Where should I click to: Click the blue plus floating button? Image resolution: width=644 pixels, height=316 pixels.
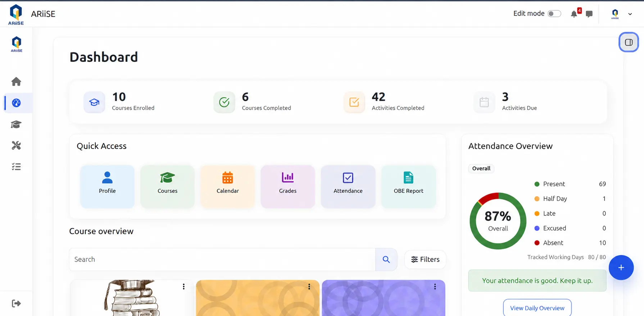tap(621, 267)
